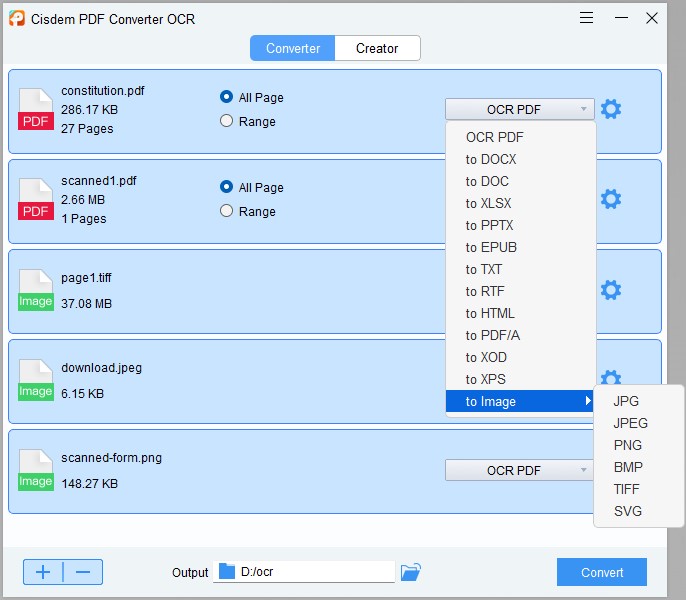Screen dimensions: 686x600
Task: Click gear settings icon for constitution.pdf
Action: [x=610, y=109]
